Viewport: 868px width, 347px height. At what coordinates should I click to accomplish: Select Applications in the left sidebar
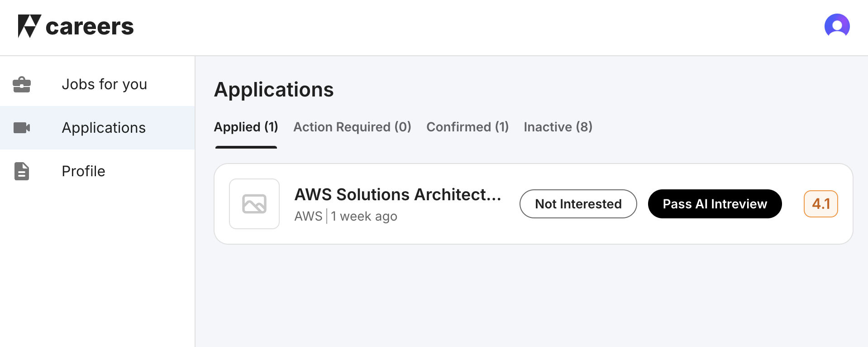point(104,128)
